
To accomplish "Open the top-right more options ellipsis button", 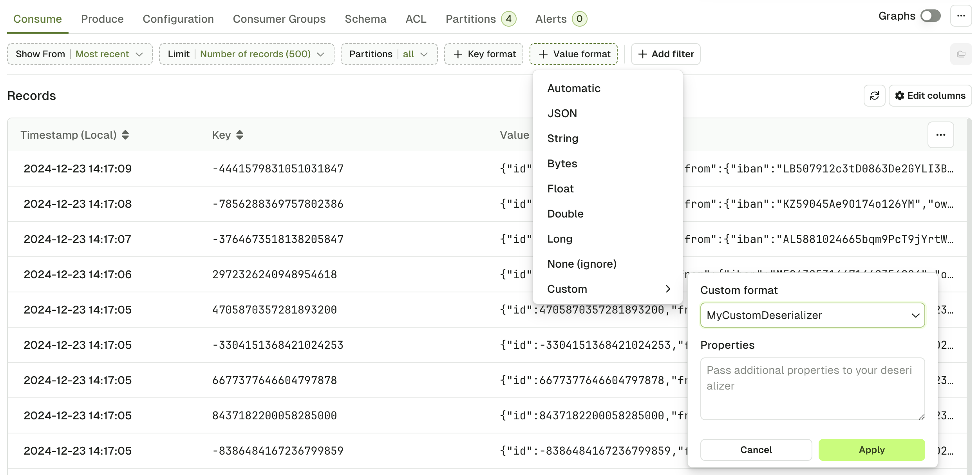I will click(x=961, y=16).
